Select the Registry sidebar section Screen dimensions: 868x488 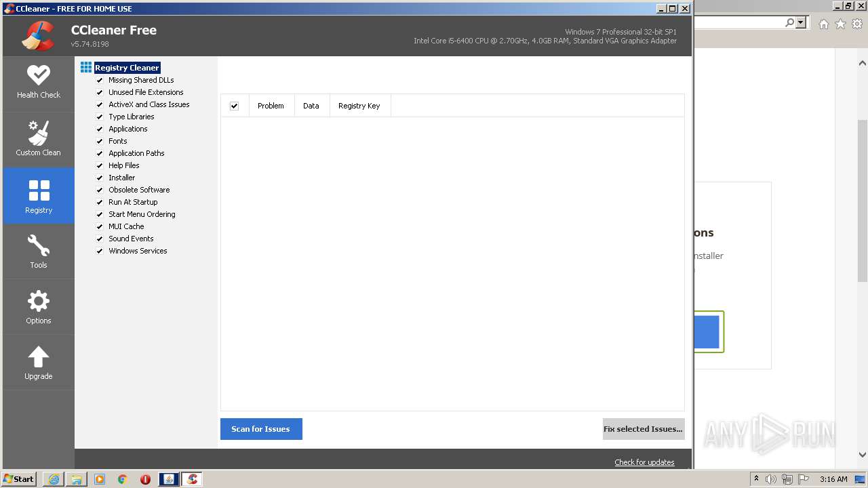point(39,196)
